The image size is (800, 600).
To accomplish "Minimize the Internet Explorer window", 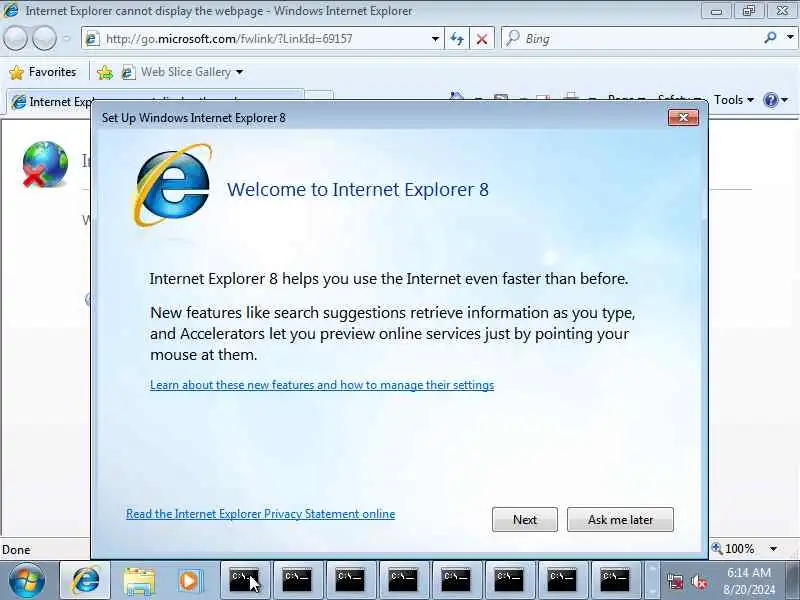I will click(x=716, y=11).
